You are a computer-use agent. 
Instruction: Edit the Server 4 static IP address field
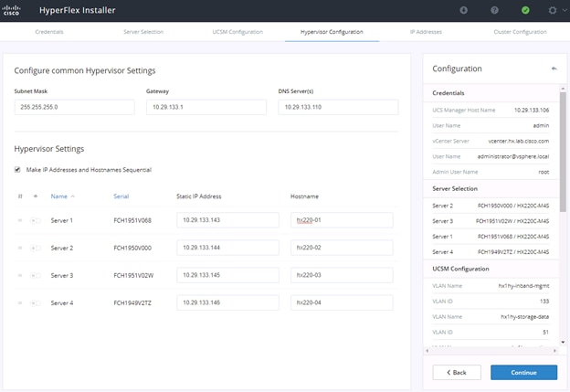(x=227, y=302)
